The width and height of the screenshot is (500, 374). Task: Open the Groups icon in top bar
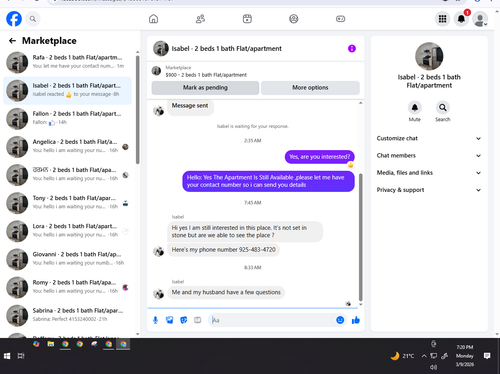pos(294,19)
